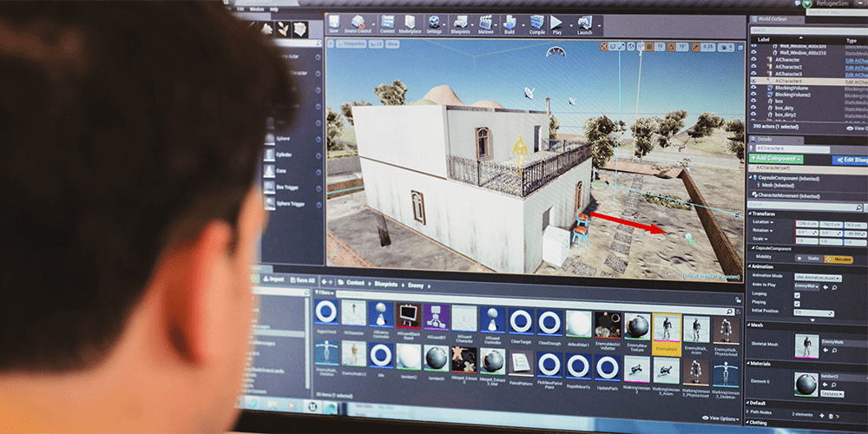868x434 pixels.
Task: Select CapsuleComponent (Inherited) in the component tree
Action: tap(788, 179)
